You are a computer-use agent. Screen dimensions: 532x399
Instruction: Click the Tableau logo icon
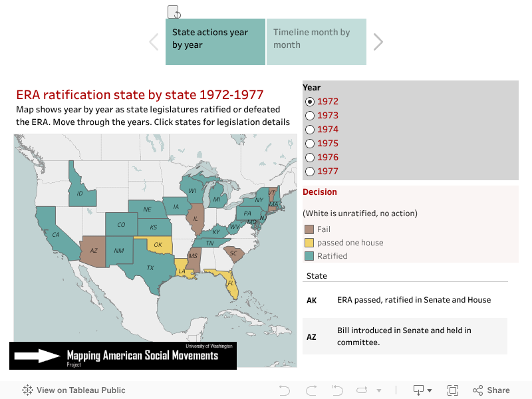(x=28, y=390)
